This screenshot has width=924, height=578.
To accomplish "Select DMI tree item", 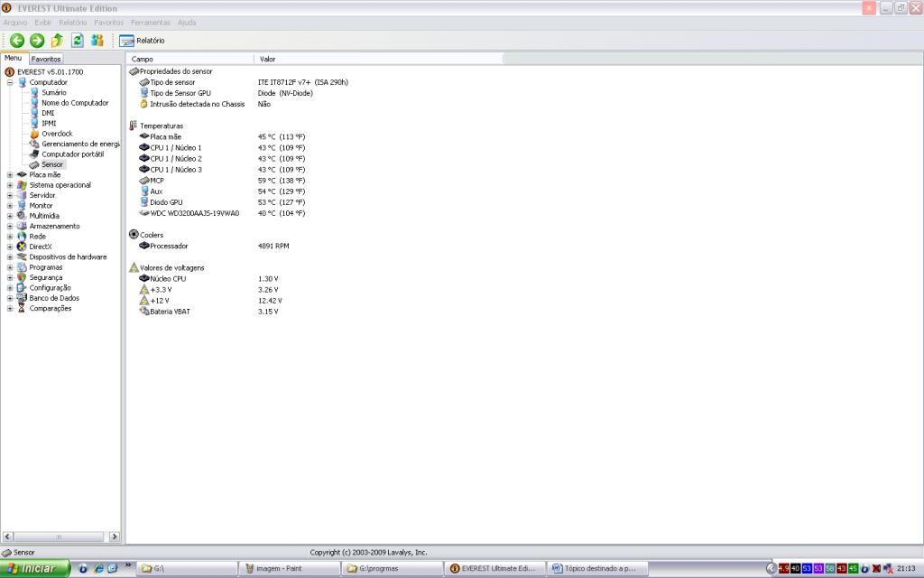I will (48, 113).
